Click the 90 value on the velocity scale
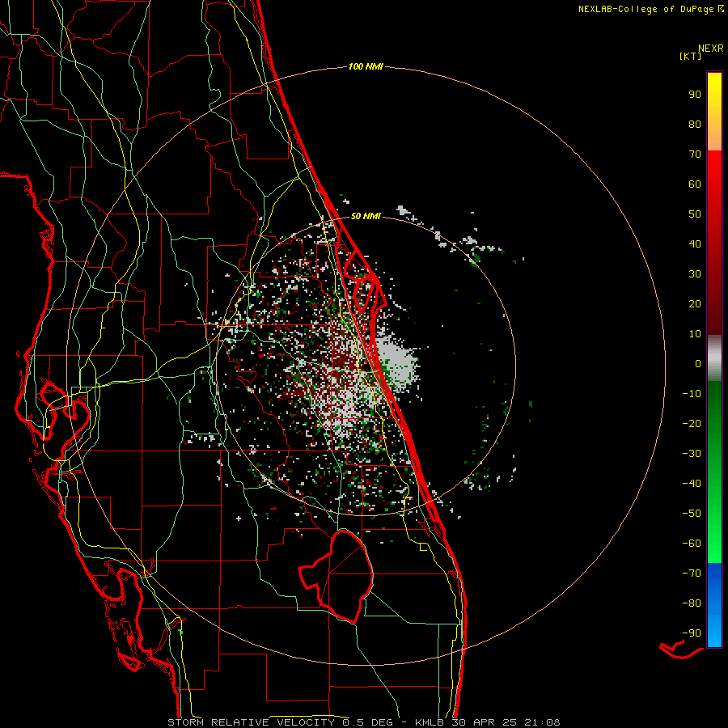The height and width of the screenshot is (728, 728). 695,95
